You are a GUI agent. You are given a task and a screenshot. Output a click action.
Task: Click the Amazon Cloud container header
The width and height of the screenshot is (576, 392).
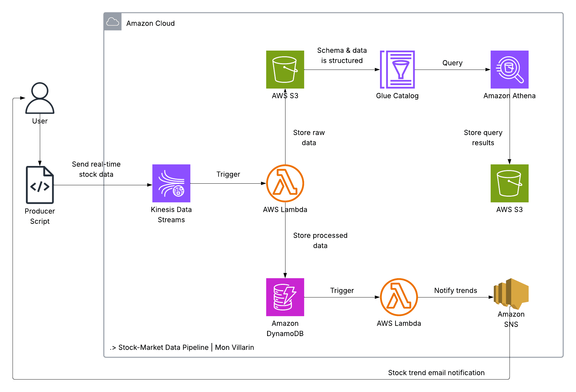coord(150,23)
